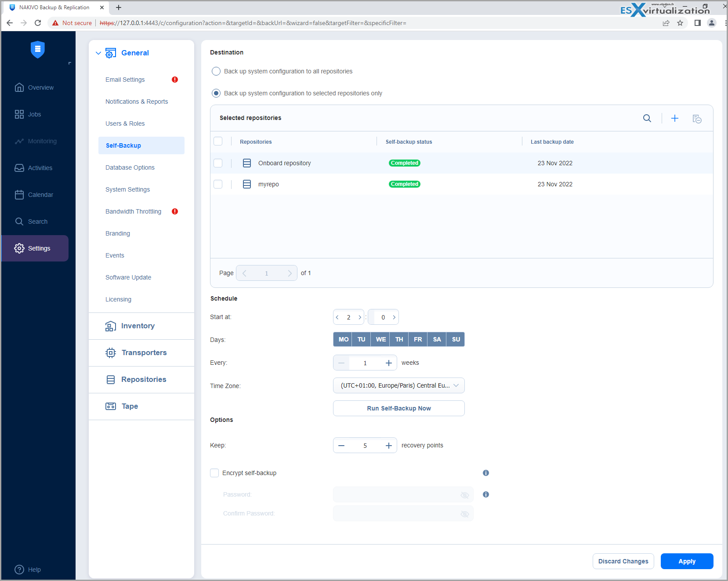This screenshot has width=728, height=581.
Task: Toggle the WE day in schedule
Action: (380, 339)
